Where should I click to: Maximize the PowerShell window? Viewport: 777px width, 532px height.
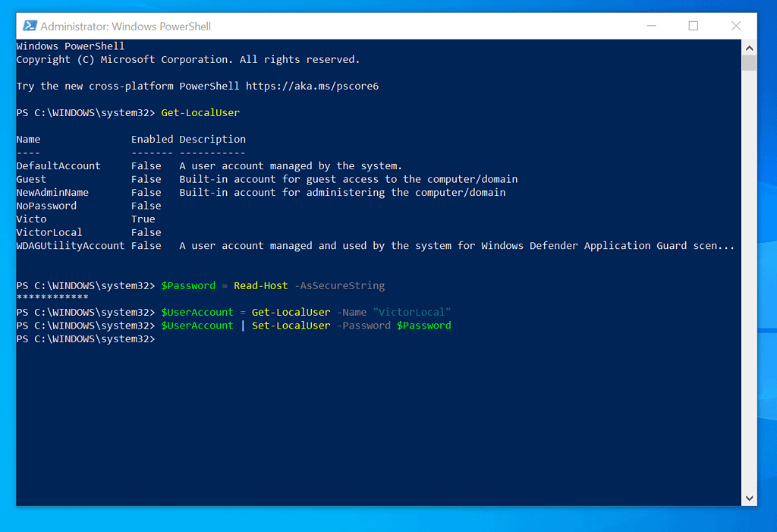(694, 26)
